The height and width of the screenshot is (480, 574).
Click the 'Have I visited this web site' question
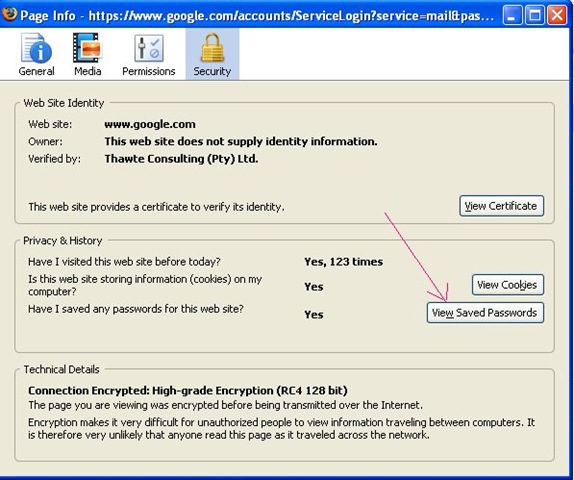click(124, 262)
